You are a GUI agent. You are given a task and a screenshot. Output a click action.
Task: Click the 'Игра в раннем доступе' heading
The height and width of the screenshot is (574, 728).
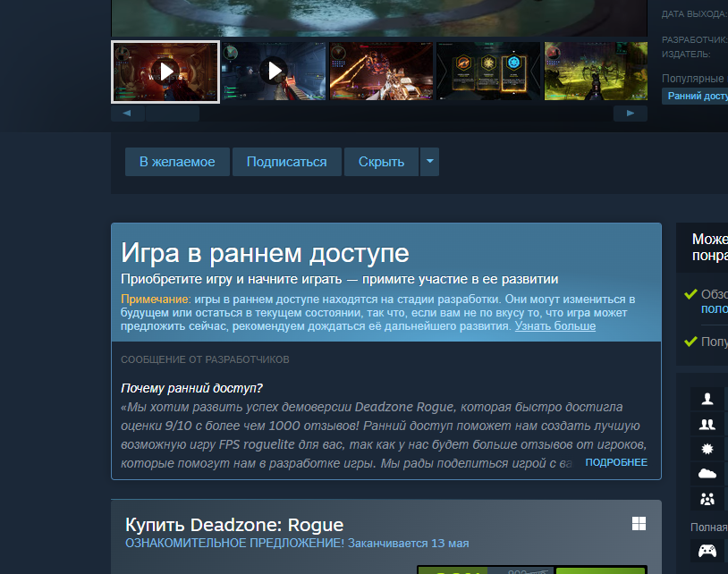click(265, 253)
